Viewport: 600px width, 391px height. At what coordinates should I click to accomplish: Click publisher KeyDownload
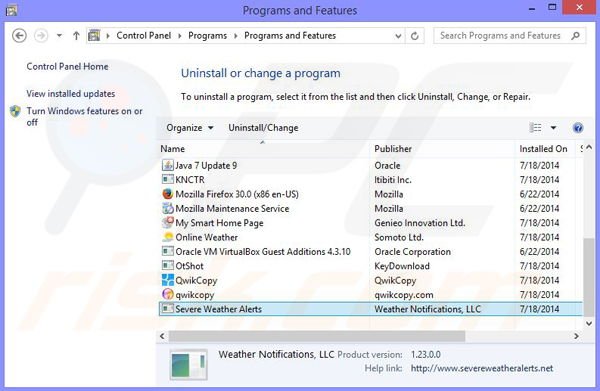(402, 266)
